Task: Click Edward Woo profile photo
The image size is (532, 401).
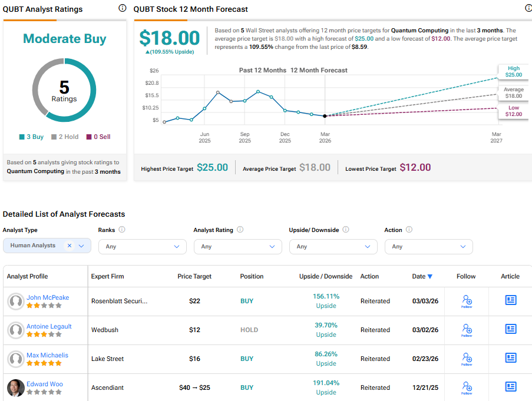Action: 16,387
